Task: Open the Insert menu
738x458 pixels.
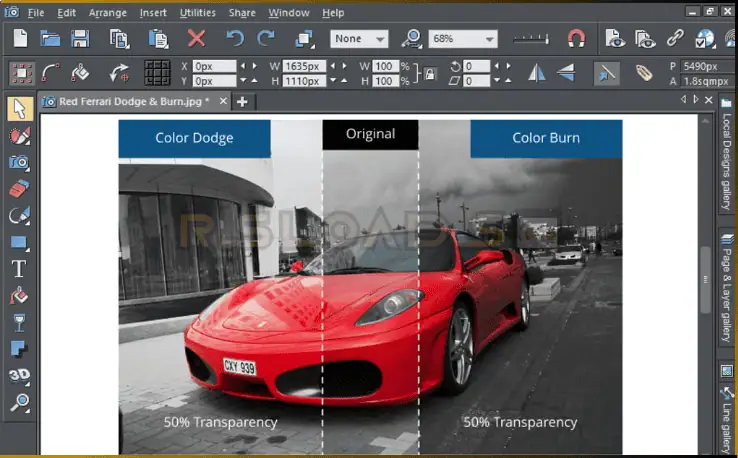Action: tap(153, 13)
